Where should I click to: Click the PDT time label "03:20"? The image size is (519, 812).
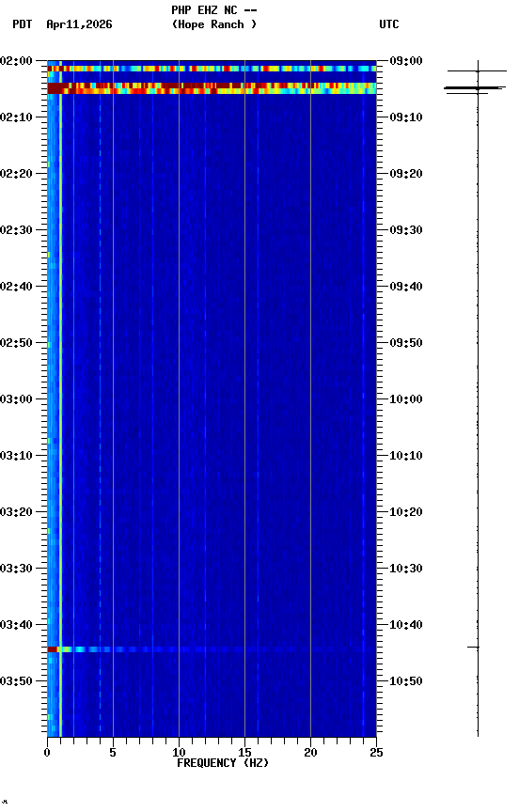pos(16,513)
